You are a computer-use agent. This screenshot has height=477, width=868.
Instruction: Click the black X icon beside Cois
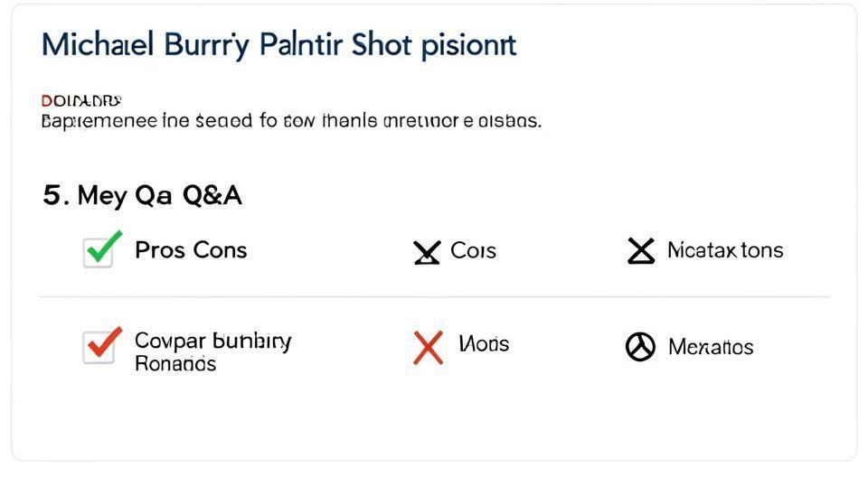[427, 252]
